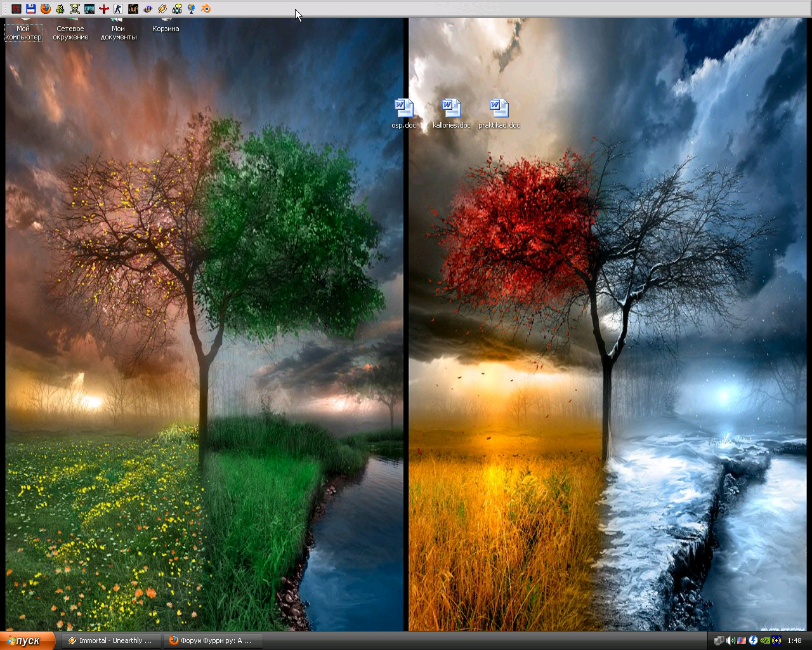The height and width of the screenshot is (650, 812).
Task: Click the US flag language indicator
Action: 742,640
